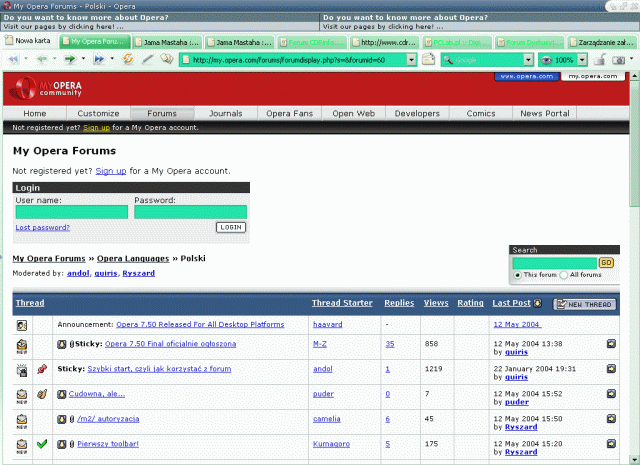
Task: Open the Lost password? link
Action: [42, 227]
